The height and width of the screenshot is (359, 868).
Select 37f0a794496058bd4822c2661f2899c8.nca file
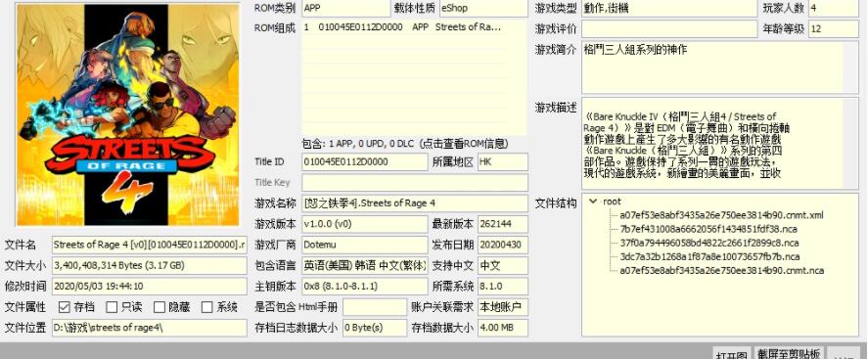click(709, 243)
